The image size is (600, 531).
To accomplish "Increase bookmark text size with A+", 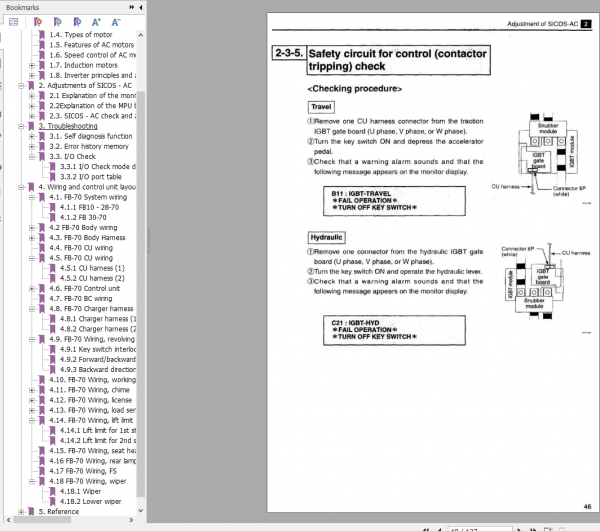I will coord(96,22).
